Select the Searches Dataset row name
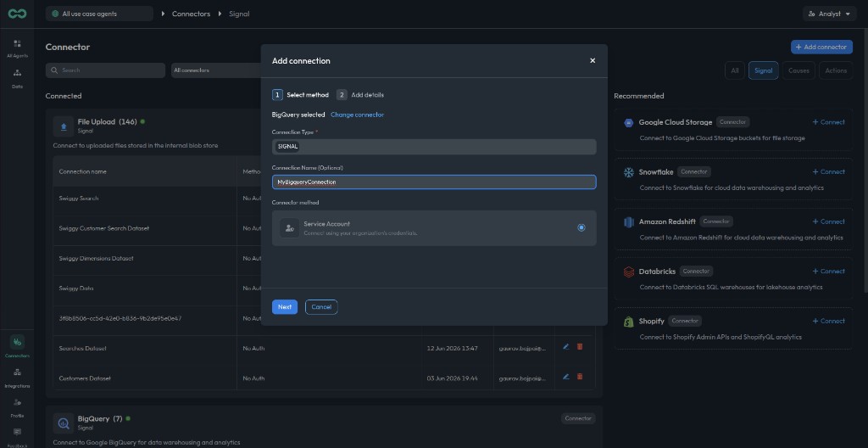 pos(82,348)
